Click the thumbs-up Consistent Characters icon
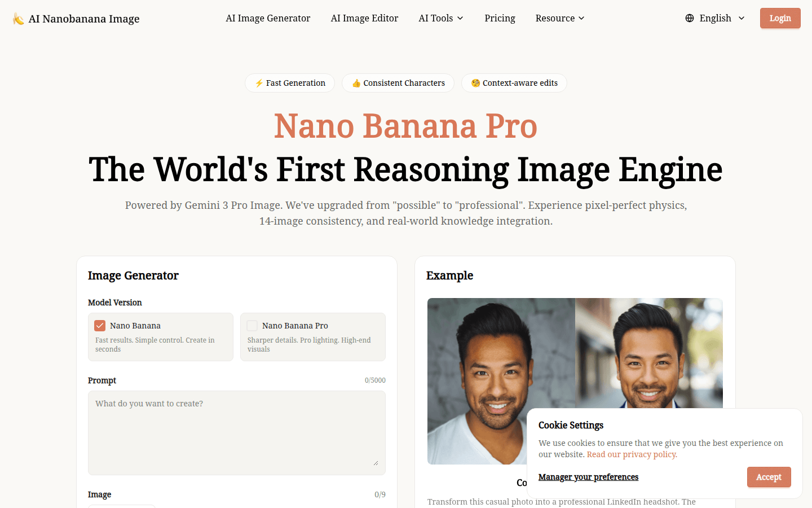Screen dimensions: 812x508 click(x=356, y=83)
